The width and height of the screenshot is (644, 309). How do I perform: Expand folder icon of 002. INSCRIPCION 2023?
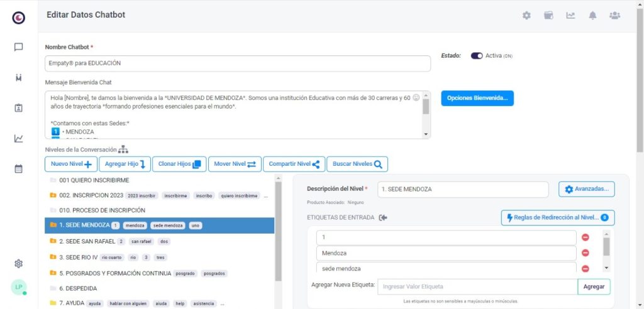click(x=53, y=195)
